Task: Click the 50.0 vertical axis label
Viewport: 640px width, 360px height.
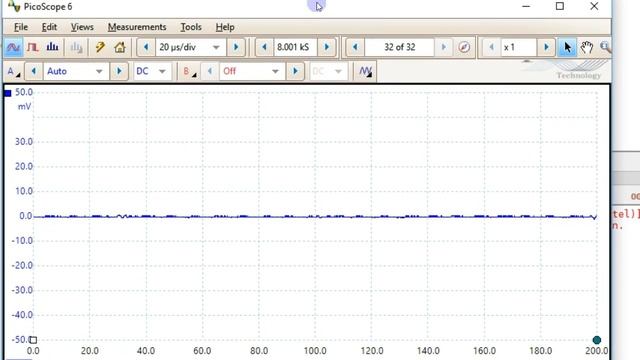Action: click(24, 92)
